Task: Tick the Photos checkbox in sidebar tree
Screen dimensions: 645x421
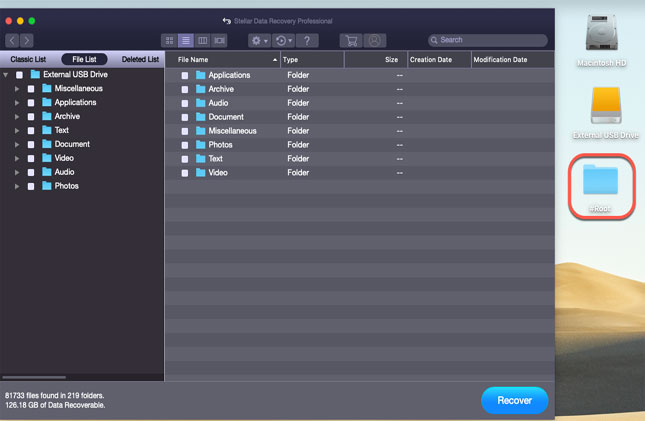Action: [31, 186]
